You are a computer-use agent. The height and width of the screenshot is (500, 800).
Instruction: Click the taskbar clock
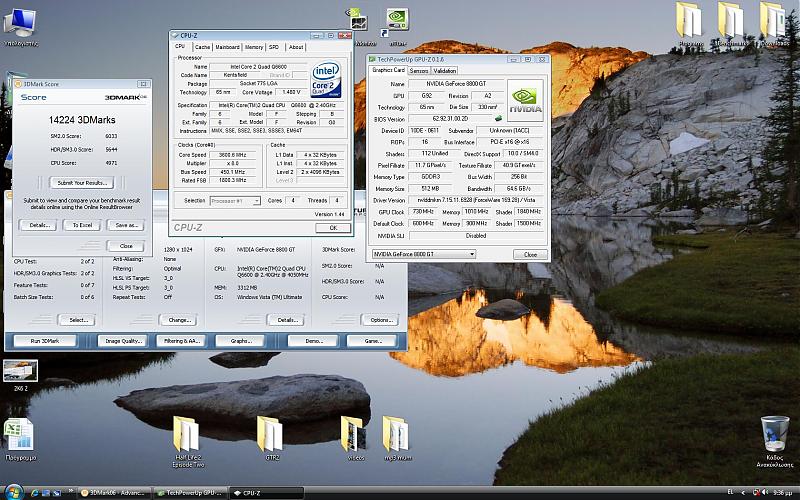tap(782, 493)
